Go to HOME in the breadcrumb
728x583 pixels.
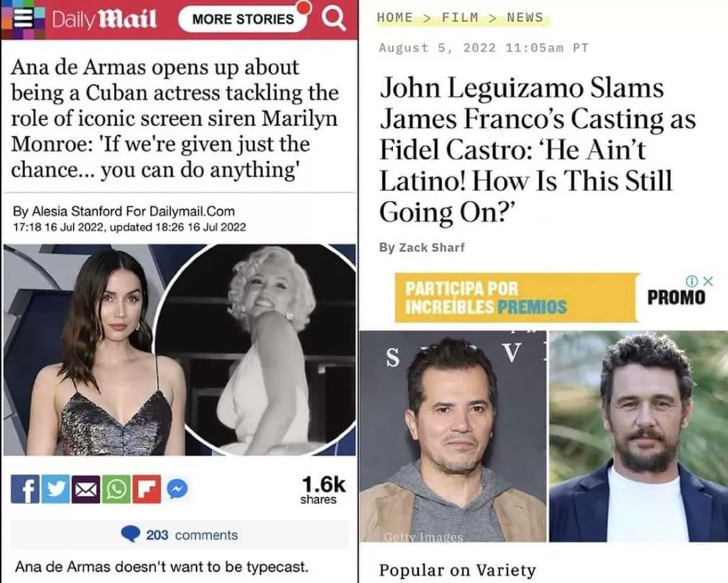pyautogui.click(x=395, y=18)
